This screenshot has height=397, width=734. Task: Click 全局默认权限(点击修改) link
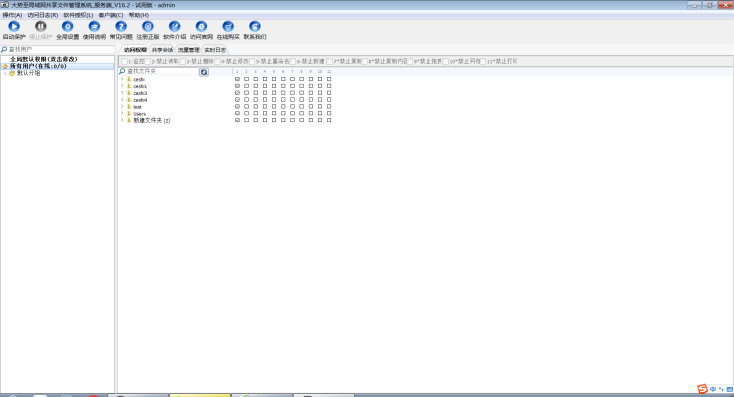tap(44, 59)
